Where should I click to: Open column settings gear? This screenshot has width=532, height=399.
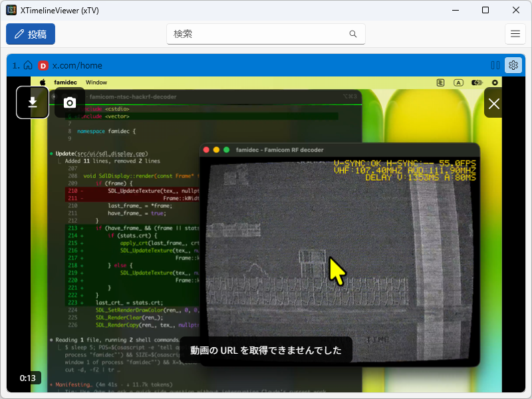coord(513,65)
